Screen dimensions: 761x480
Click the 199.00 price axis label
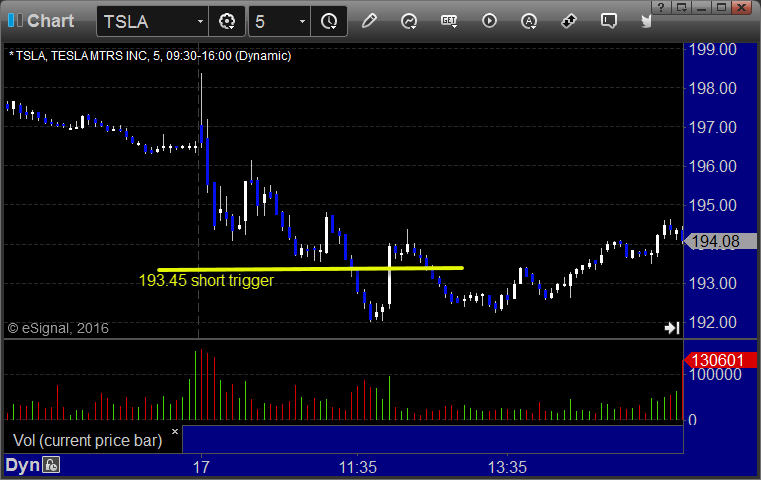coord(712,49)
